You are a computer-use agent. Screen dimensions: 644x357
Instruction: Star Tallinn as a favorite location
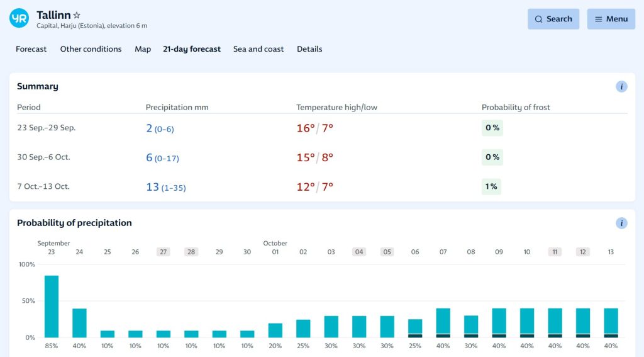[77, 15]
